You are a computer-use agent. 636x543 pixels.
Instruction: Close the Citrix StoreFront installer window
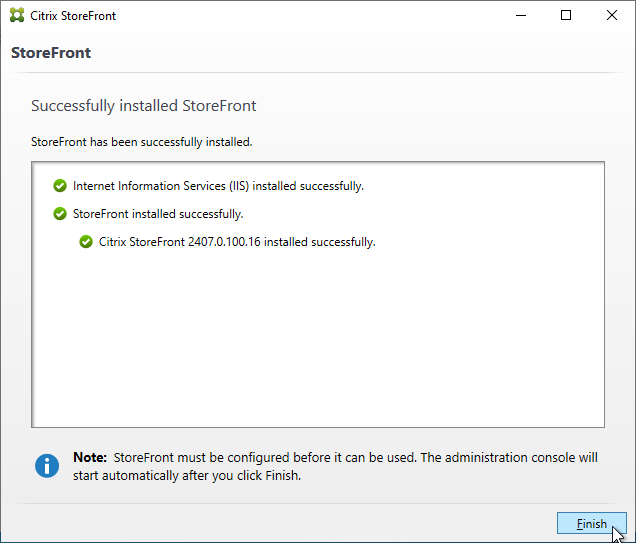pos(612,16)
